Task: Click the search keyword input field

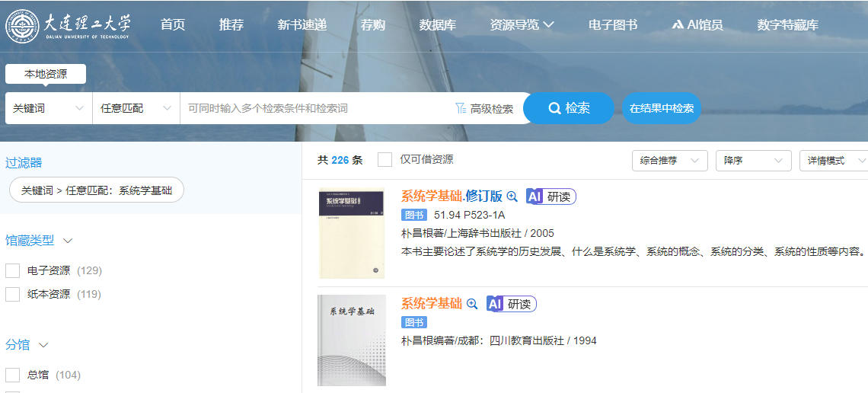Action: pyautogui.click(x=316, y=108)
